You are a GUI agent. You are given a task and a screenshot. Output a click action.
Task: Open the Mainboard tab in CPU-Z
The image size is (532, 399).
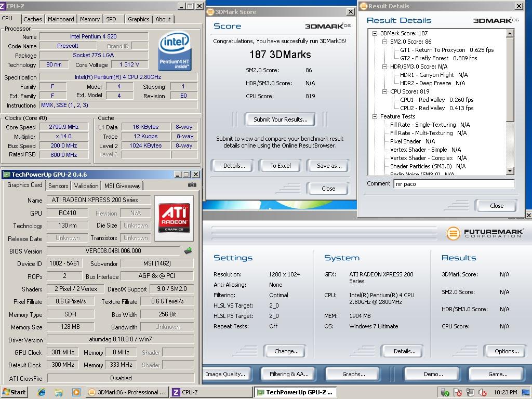tap(61, 19)
